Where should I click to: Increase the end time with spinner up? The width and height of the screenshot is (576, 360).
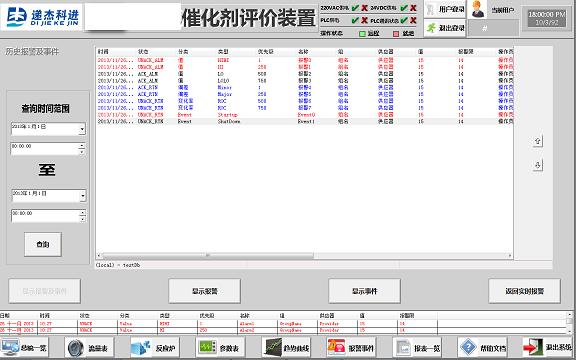[83, 213]
